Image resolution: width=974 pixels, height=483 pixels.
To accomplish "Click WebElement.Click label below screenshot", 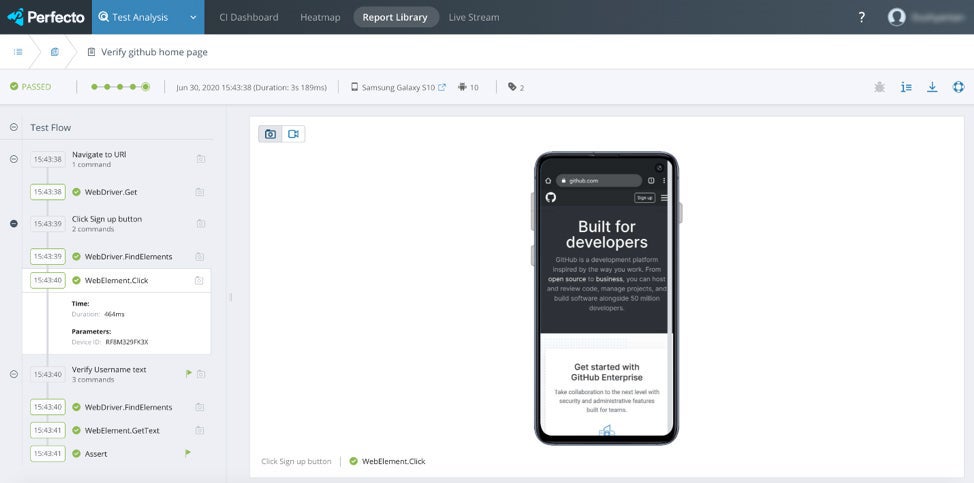I will click(x=394, y=461).
